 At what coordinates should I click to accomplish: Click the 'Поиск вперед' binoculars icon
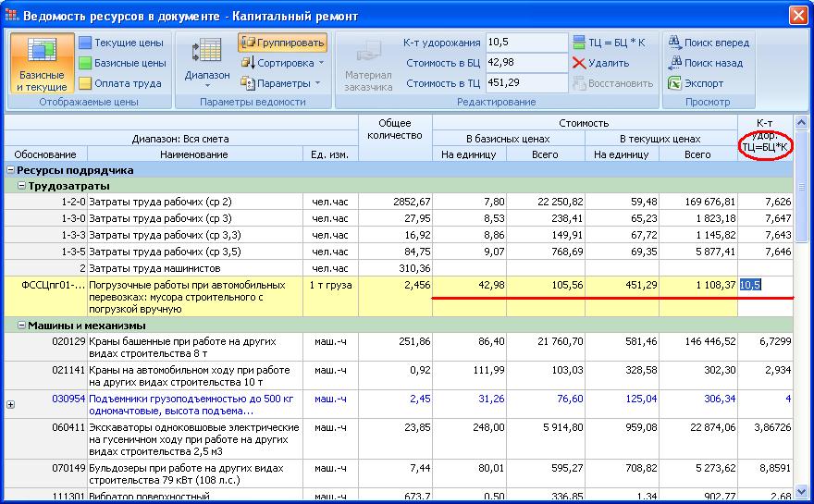(673, 43)
